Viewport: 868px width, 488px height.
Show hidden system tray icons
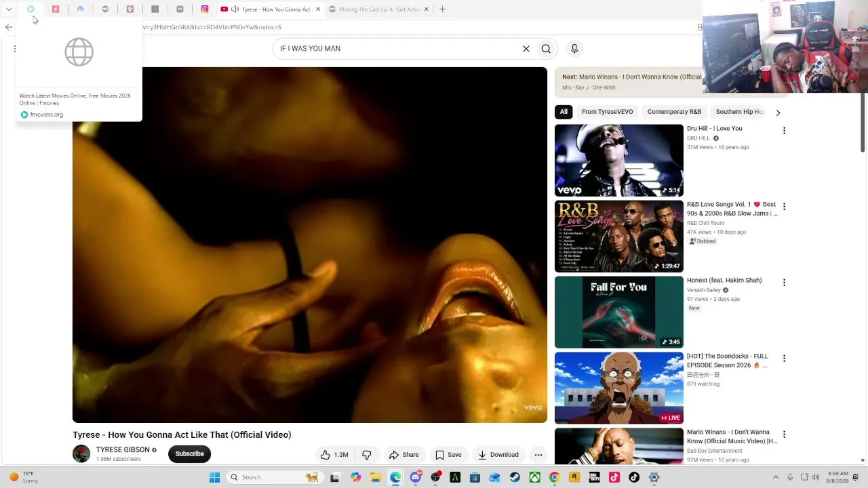coord(776,477)
